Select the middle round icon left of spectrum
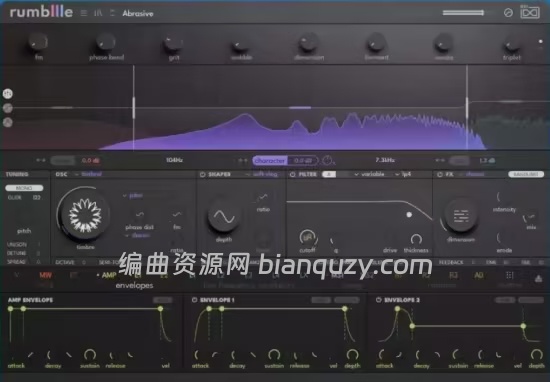This screenshot has width=550, height=382. 8,108
